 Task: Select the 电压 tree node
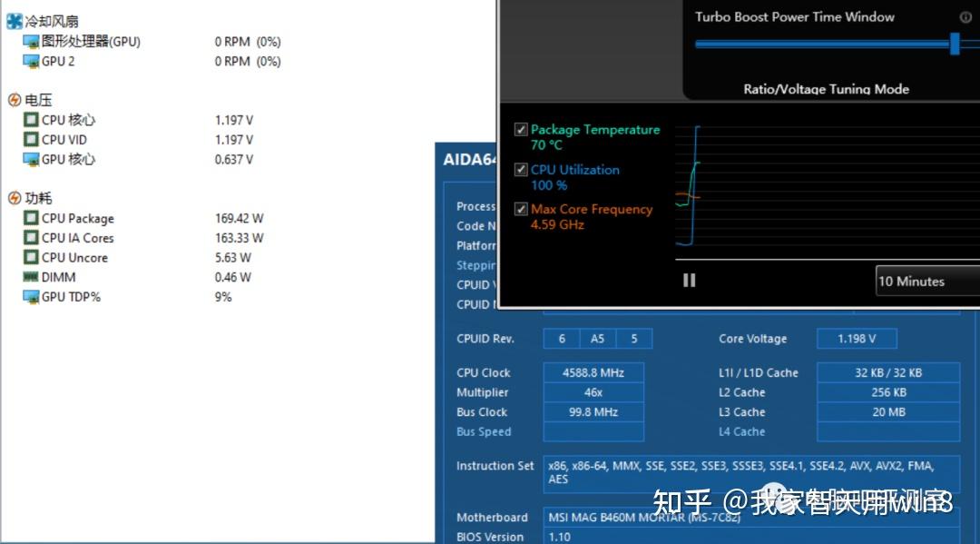pos(38,100)
